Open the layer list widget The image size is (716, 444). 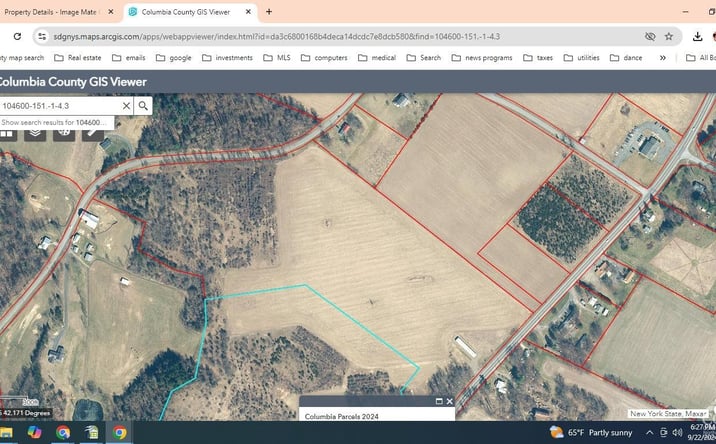click(35, 133)
